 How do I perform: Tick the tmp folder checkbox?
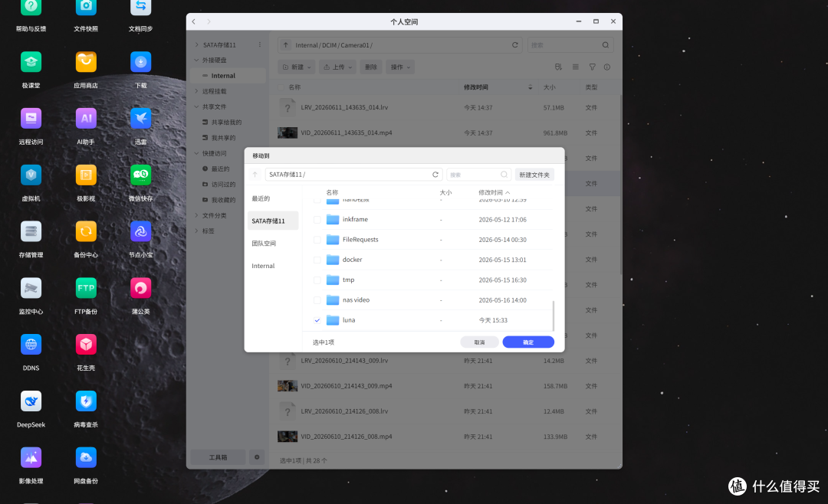pos(317,280)
